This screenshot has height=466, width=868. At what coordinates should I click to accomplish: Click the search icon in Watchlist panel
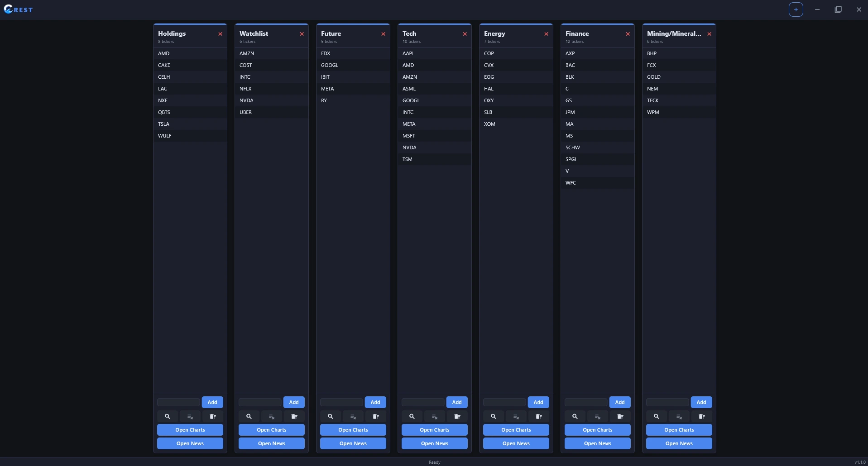249,416
